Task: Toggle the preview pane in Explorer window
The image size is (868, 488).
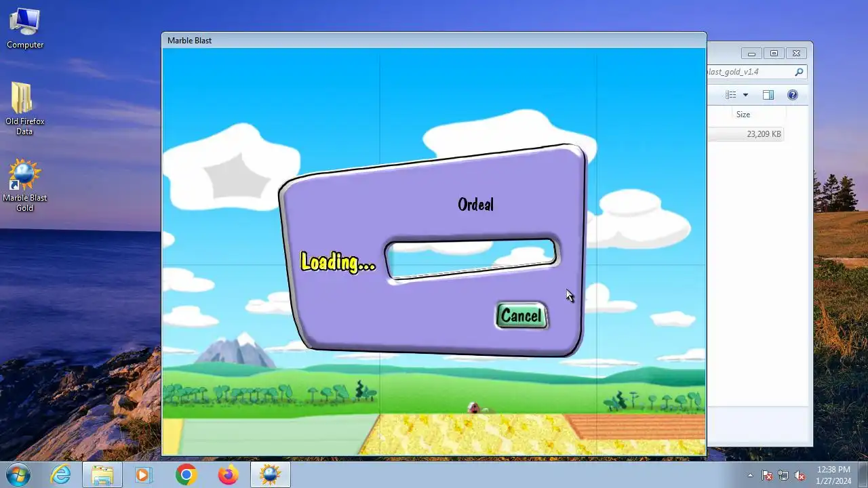Action: tap(768, 95)
